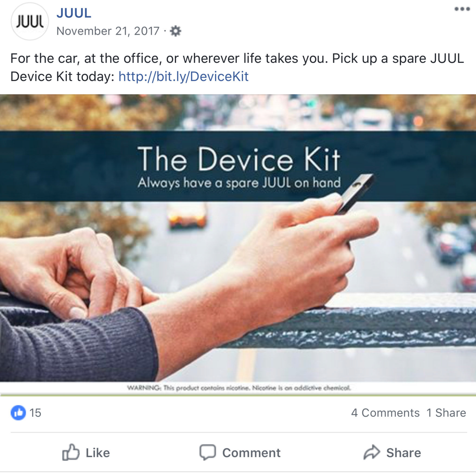Click The Device Kit banner headline
476x474 pixels.
click(x=239, y=159)
